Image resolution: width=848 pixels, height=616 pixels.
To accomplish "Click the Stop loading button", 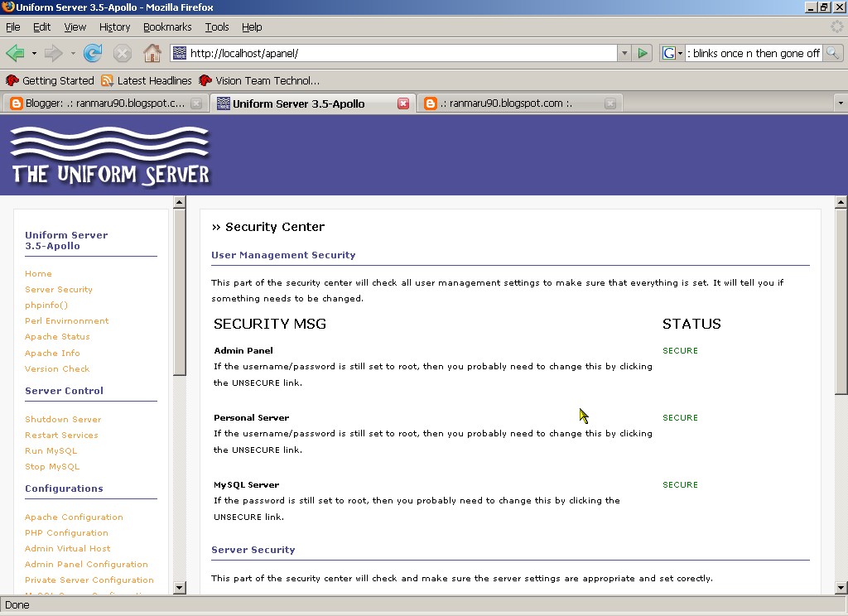I will tap(123, 53).
